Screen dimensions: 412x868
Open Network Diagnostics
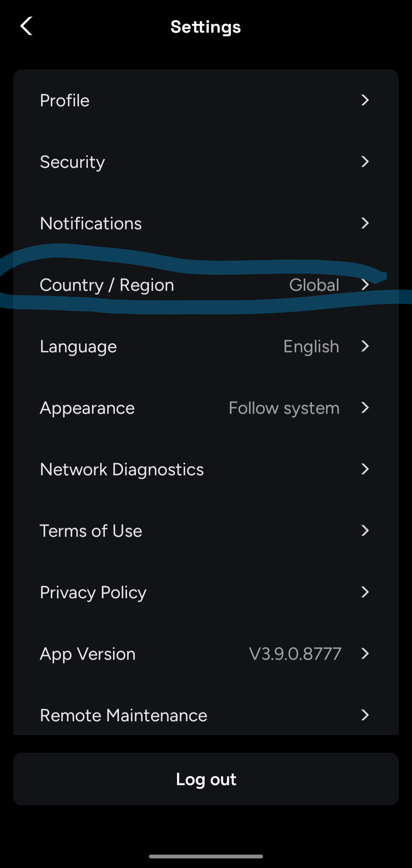click(122, 469)
